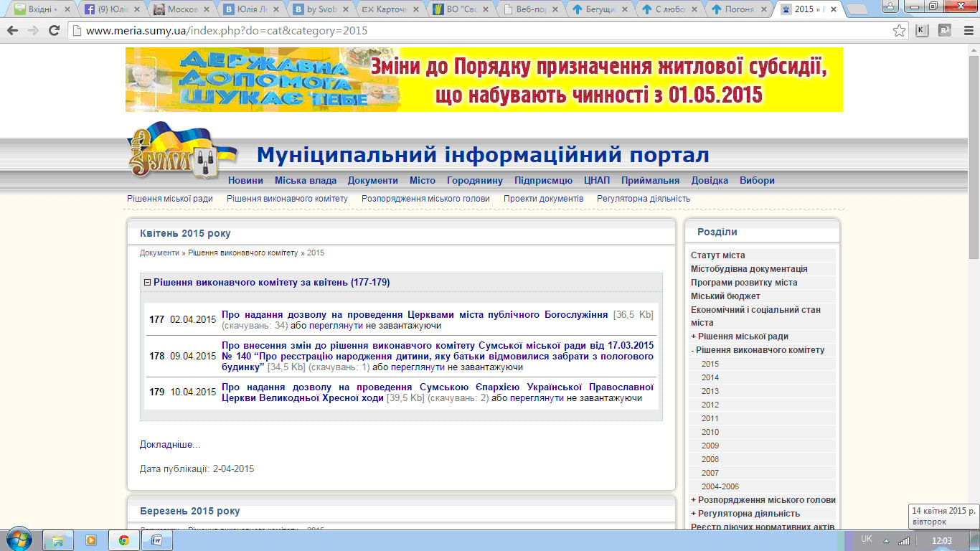Click 'переглянути' link in row 177
Image resolution: width=980 pixels, height=551 pixels.
click(336, 326)
